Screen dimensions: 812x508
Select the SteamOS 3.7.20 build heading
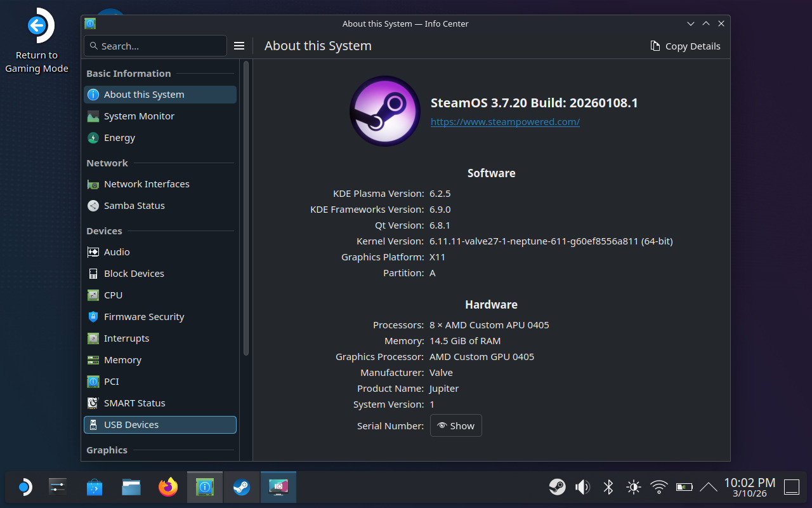534,103
